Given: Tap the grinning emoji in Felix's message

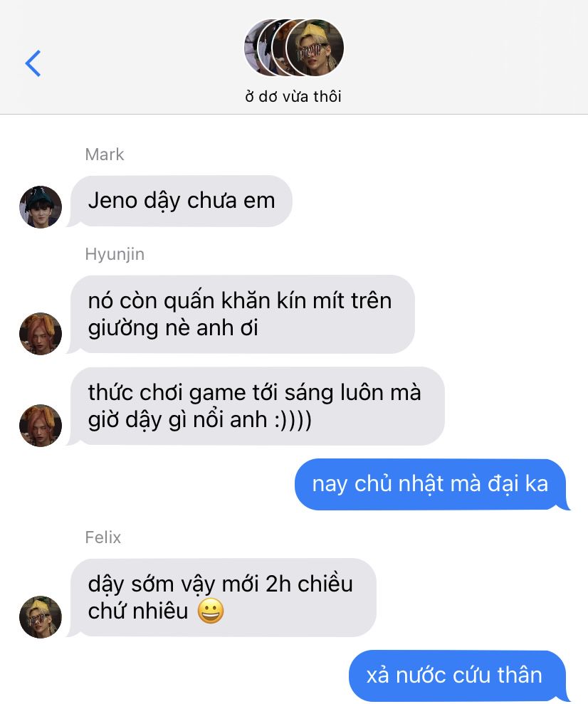Looking at the screenshot, I should tap(211, 611).
